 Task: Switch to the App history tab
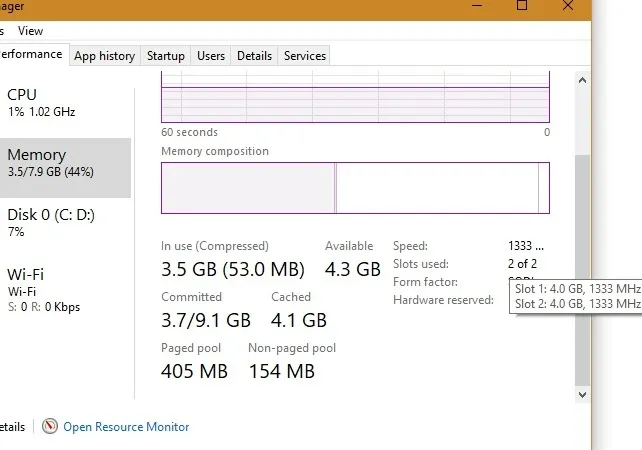click(x=104, y=56)
